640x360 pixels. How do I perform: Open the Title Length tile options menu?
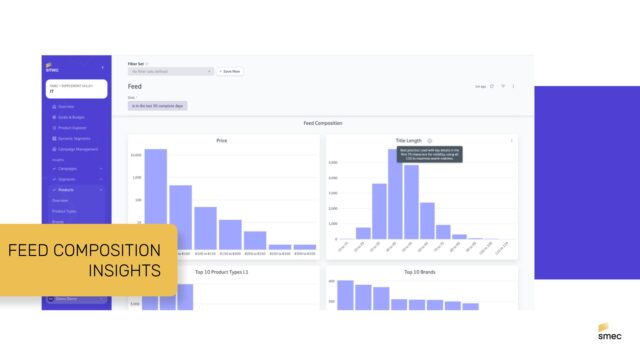pyautogui.click(x=512, y=141)
